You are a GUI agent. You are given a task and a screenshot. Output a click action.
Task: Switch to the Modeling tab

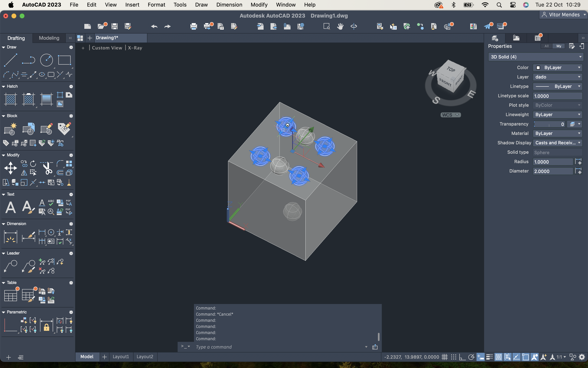tap(49, 38)
